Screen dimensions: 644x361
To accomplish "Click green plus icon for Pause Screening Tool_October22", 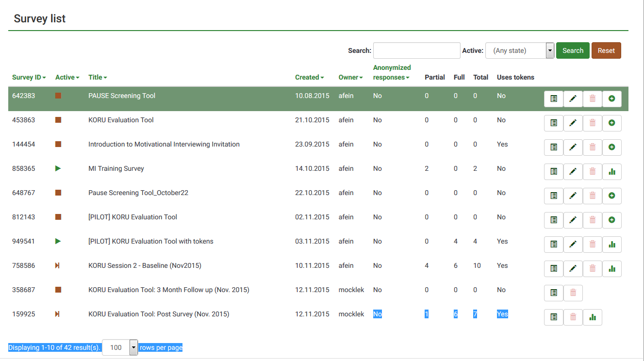I will coord(611,196).
